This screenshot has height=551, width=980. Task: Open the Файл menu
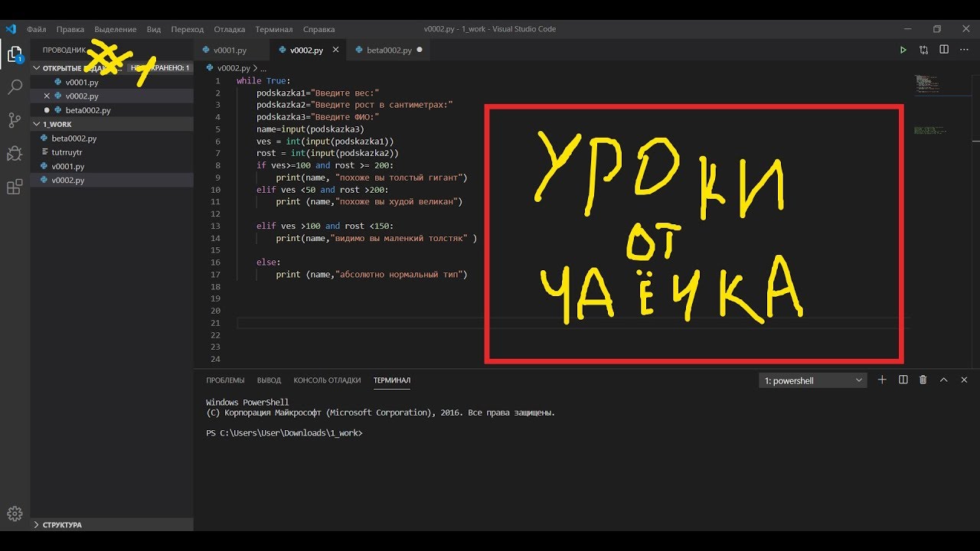pyautogui.click(x=36, y=29)
